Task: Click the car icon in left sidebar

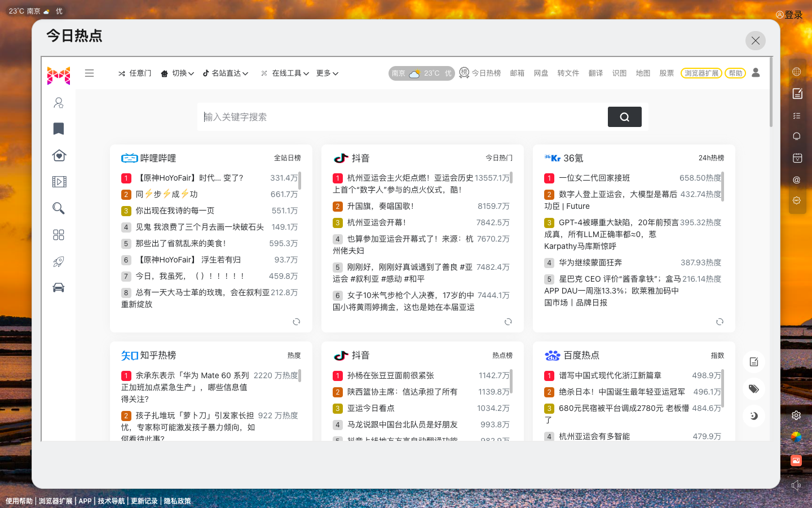Action: point(59,287)
